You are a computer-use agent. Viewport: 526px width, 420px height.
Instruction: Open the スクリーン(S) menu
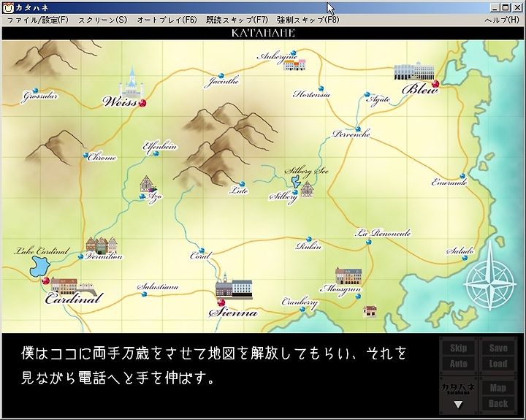point(103,20)
